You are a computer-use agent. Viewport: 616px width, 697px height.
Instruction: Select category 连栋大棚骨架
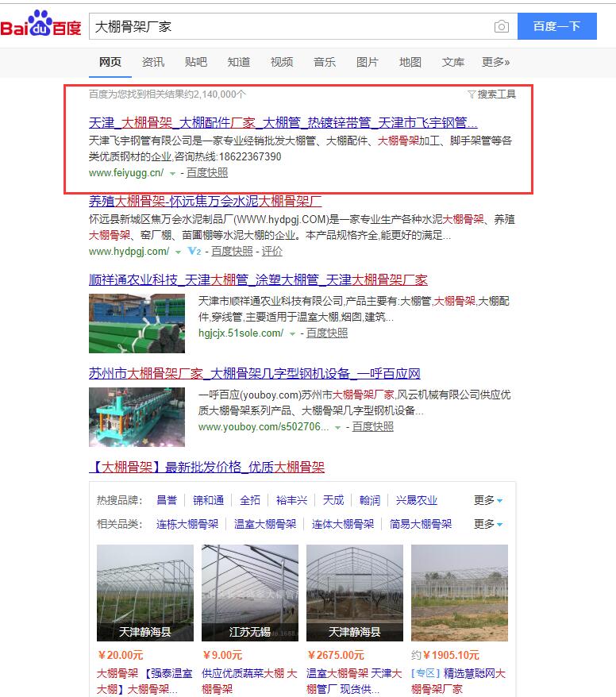pyautogui.click(x=187, y=524)
